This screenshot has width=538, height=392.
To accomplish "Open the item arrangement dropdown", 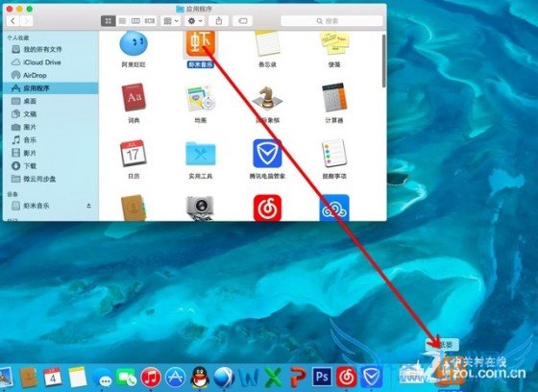I will (171, 21).
